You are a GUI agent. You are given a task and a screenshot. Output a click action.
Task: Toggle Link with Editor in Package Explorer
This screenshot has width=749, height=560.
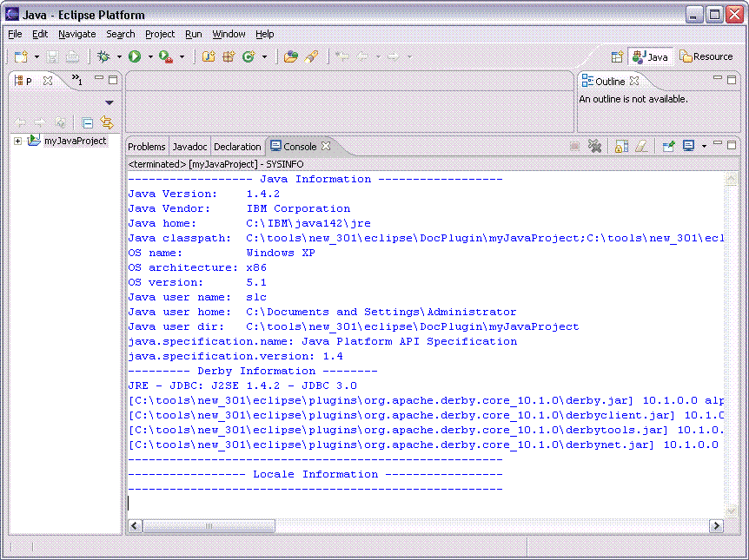107,123
